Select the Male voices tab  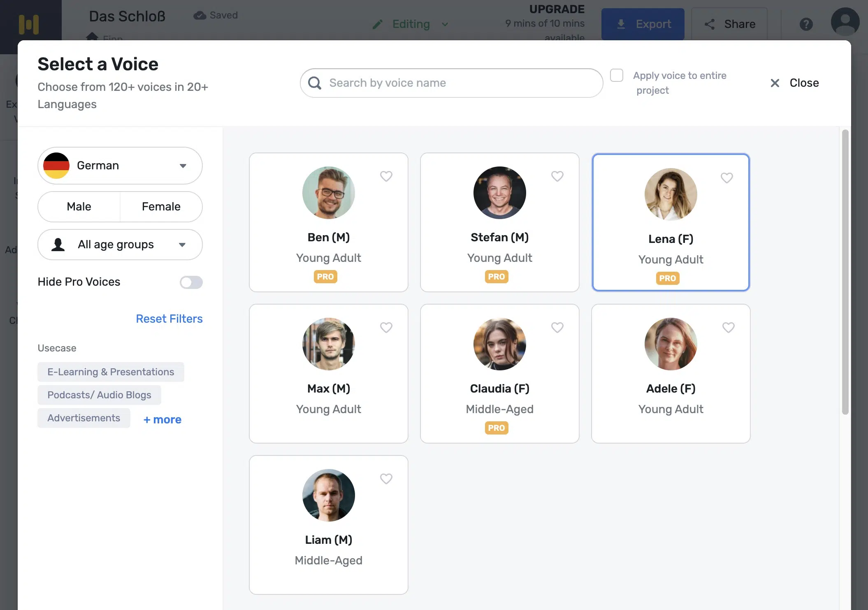click(79, 207)
